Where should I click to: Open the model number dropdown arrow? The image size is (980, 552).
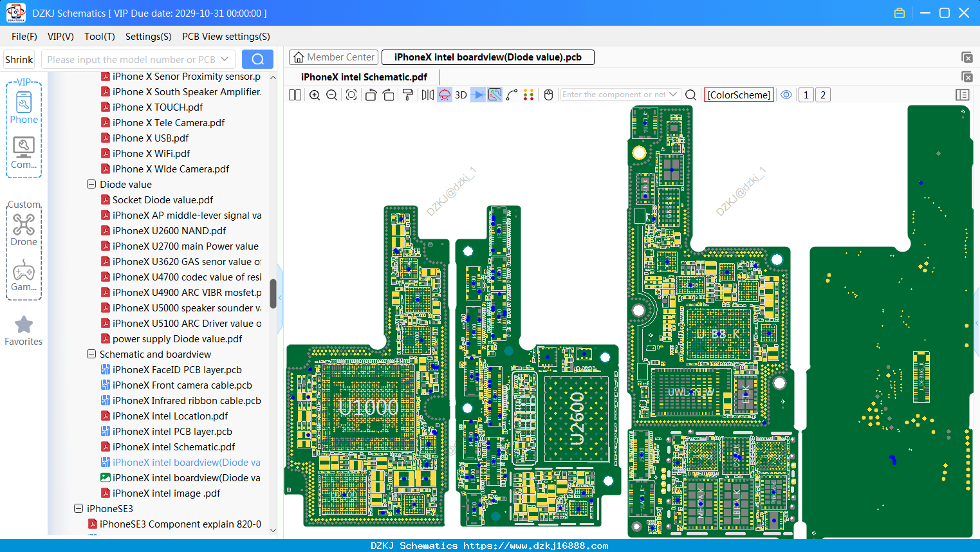225,59
